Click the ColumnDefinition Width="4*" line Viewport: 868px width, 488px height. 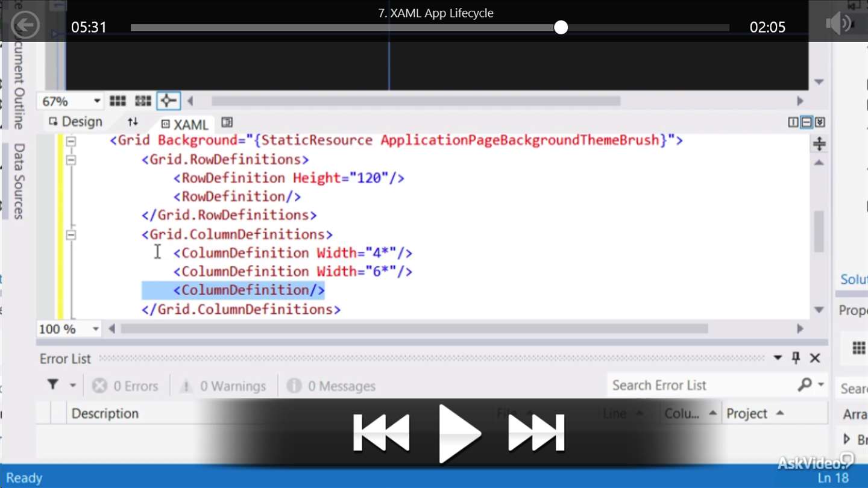(293, 252)
